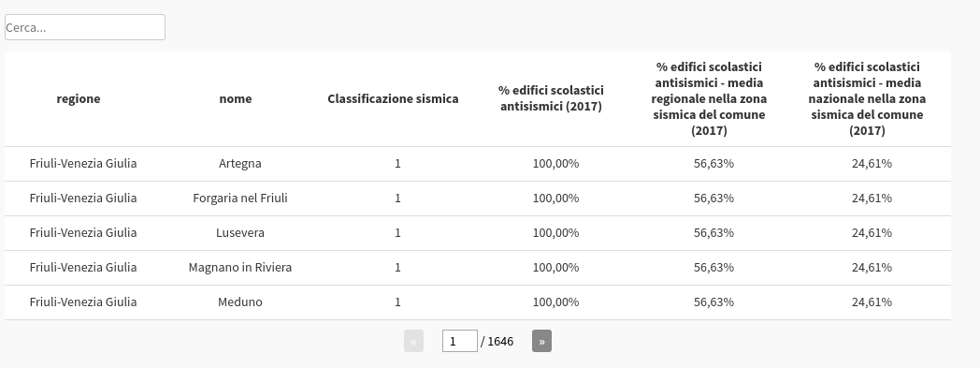The height and width of the screenshot is (368, 980).
Task: Select the Meduno name cell
Action: point(240,302)
